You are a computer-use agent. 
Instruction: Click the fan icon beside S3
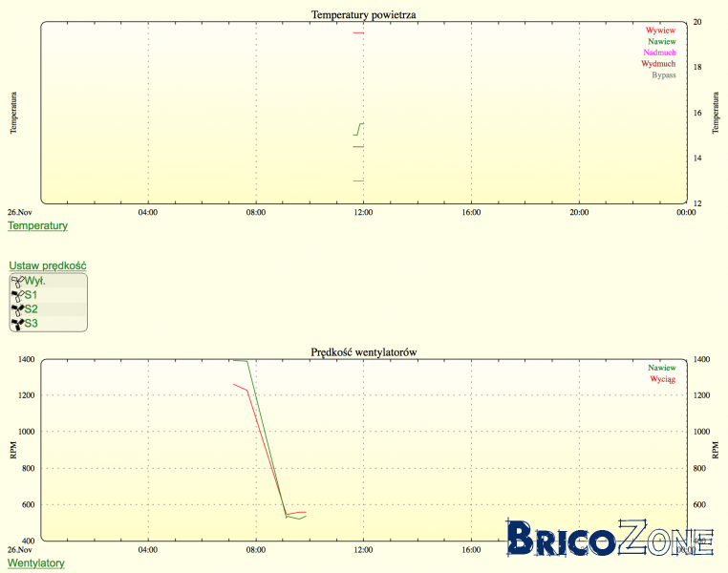coord(17,324)
